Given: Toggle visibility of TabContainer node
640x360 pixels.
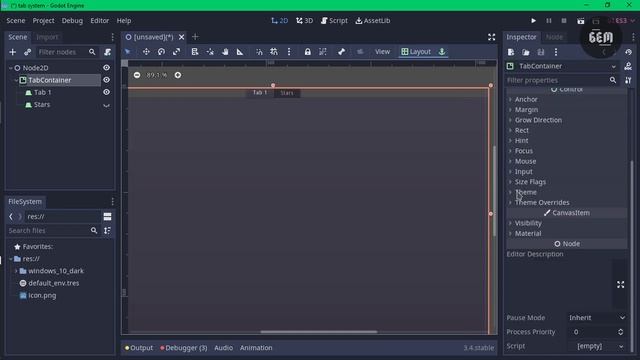Looking at the screenshot, I should [107, 80].
